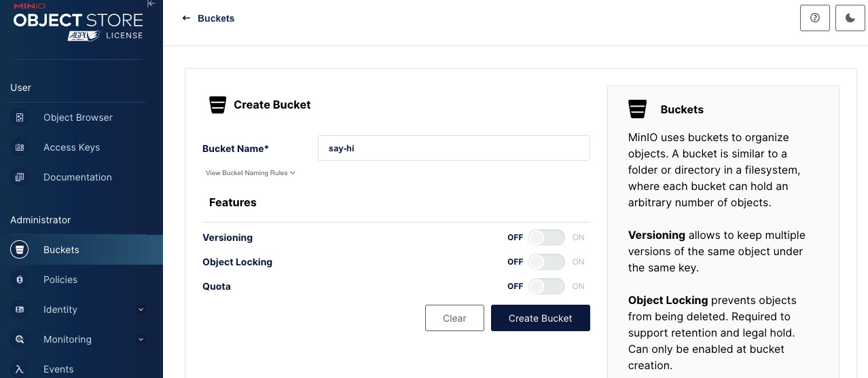868x378 pixels.
Task: Expand the Identity menu chevron
Action: [x=141, y=309]
